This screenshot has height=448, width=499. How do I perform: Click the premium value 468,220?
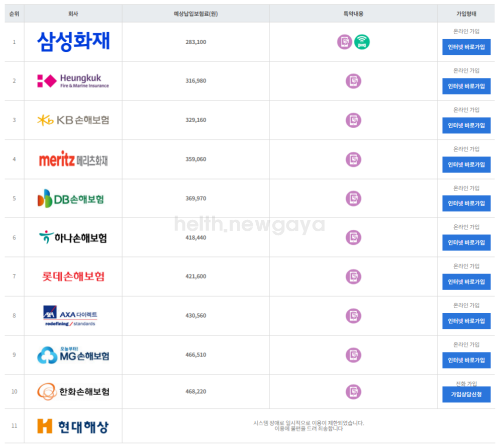tap(195, 391)
